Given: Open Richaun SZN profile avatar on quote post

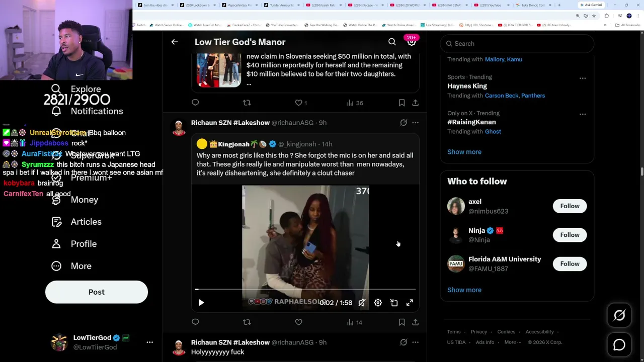Looking at the screenshot, I should pyautogui.click(x=179, y=128).
